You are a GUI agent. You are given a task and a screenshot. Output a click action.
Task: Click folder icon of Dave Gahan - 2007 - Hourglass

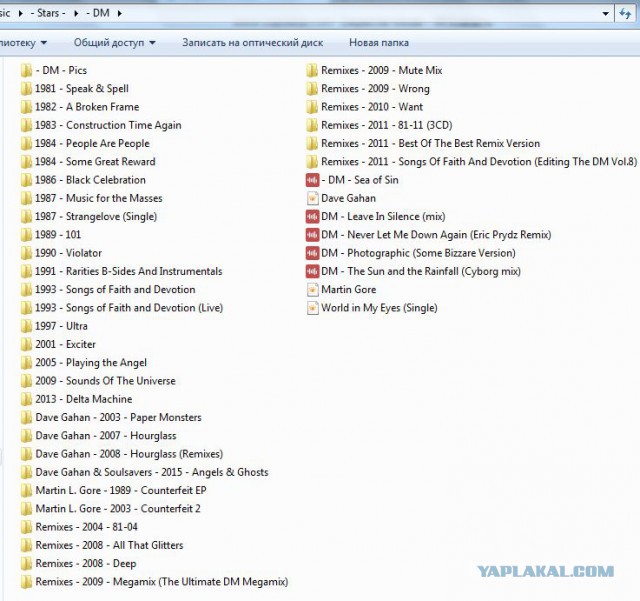(26, 436)
